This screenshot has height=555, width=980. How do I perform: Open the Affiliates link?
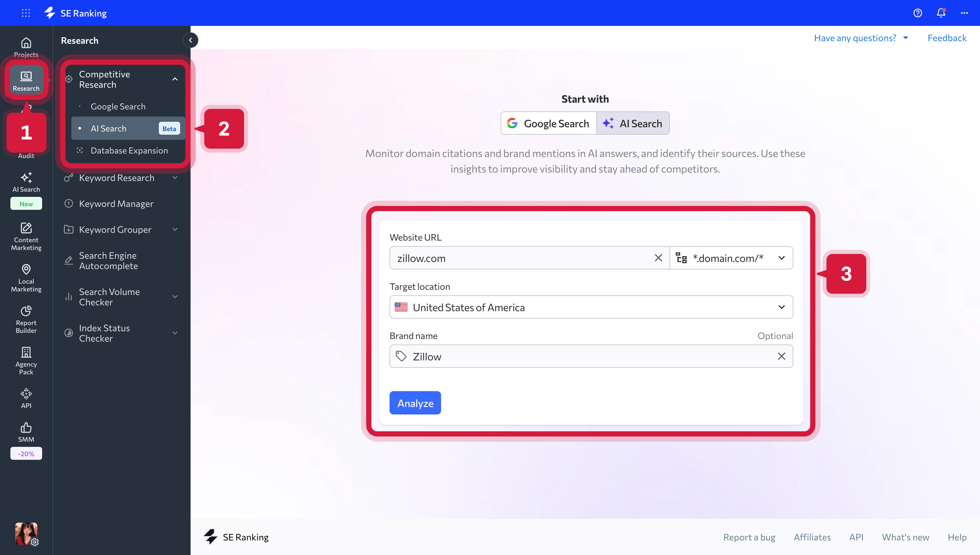tap(812, 537)
